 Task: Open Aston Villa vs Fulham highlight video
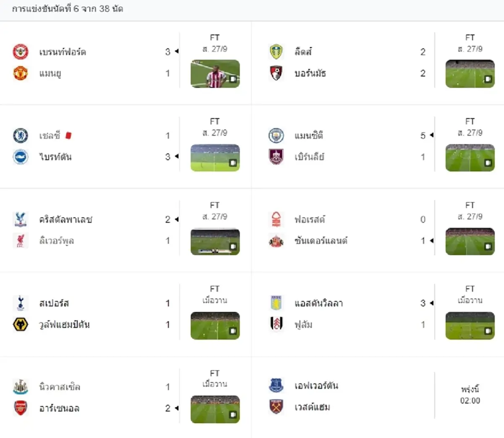470,325
